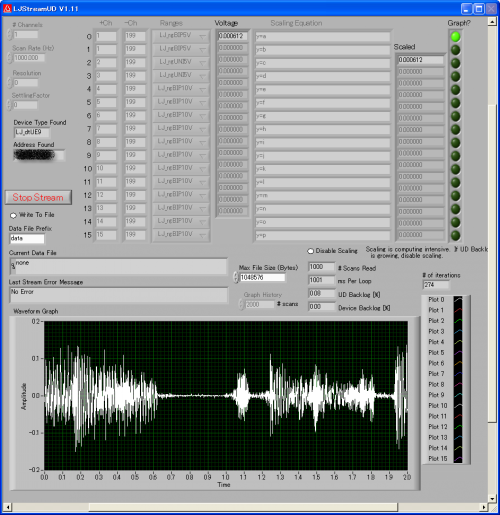The image size is (500, 515).
Task: Click the Plot 0 legend line sample
Action: click(458, 300)
